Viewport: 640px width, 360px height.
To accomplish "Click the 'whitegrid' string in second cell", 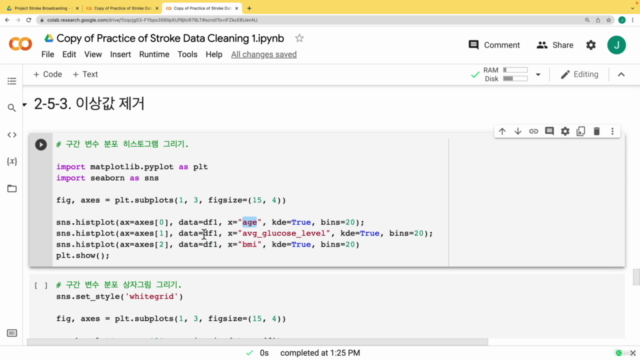I will [x=152, y=297].
